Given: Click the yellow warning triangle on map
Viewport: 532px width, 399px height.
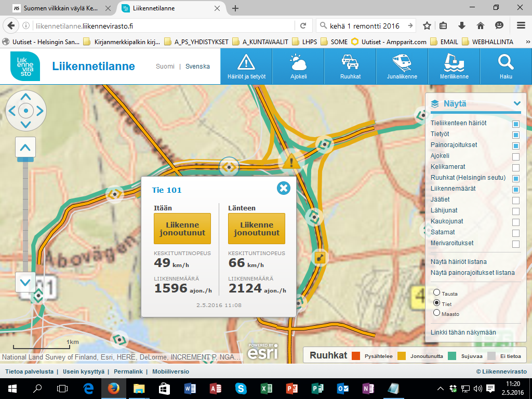Looking at the screenshot, I should pyautogui.click(x=292, y=162).
